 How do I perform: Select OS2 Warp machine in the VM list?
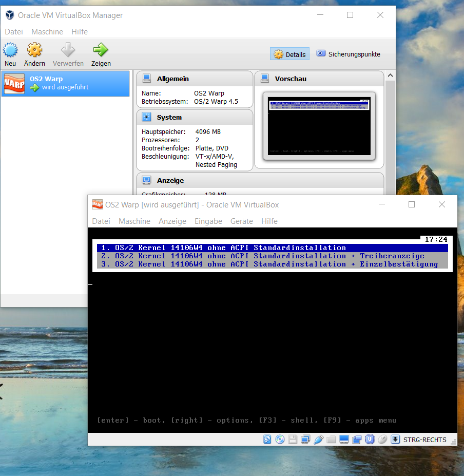point(66,84)
